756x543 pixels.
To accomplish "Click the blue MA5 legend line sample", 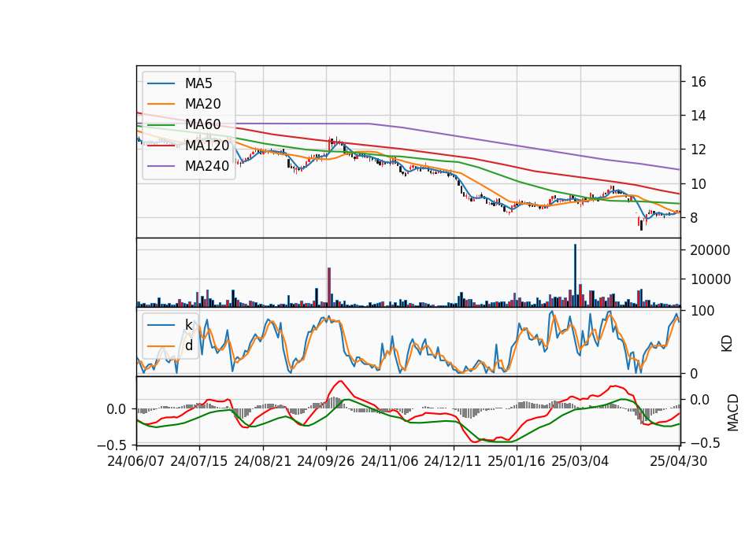I will tap(161, 83).
